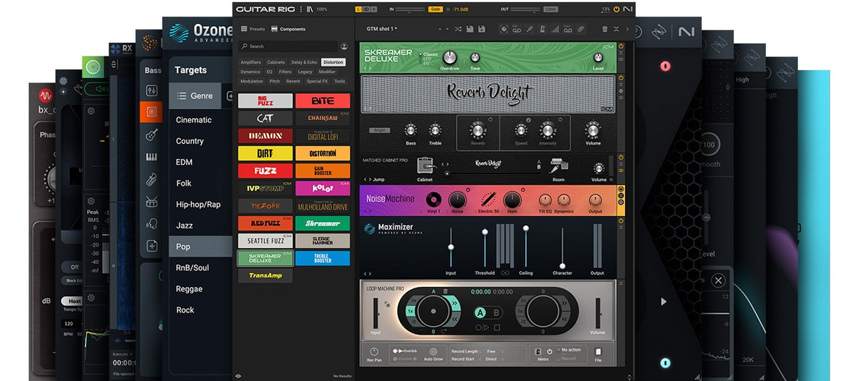Toggle the Limit button next to OUT meter
868x381 pixels.
[550, 9]
